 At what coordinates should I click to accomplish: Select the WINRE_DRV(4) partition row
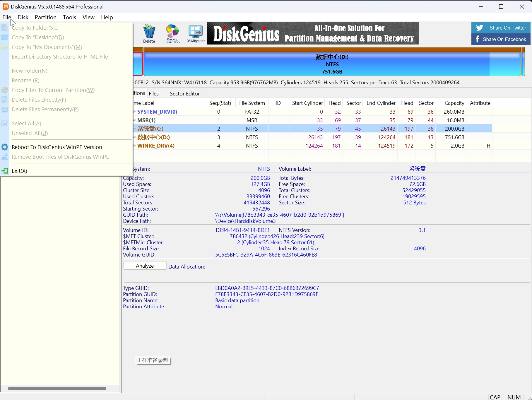pos(156,146)
